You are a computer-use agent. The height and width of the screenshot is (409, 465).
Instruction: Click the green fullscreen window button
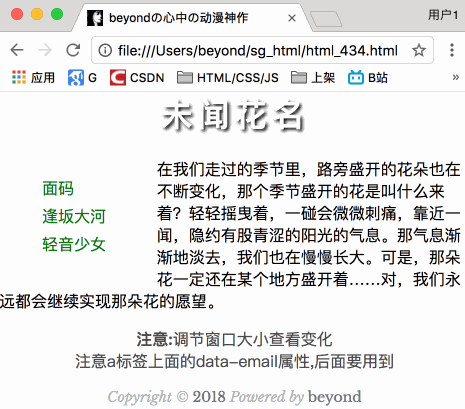tap(57, 14)
